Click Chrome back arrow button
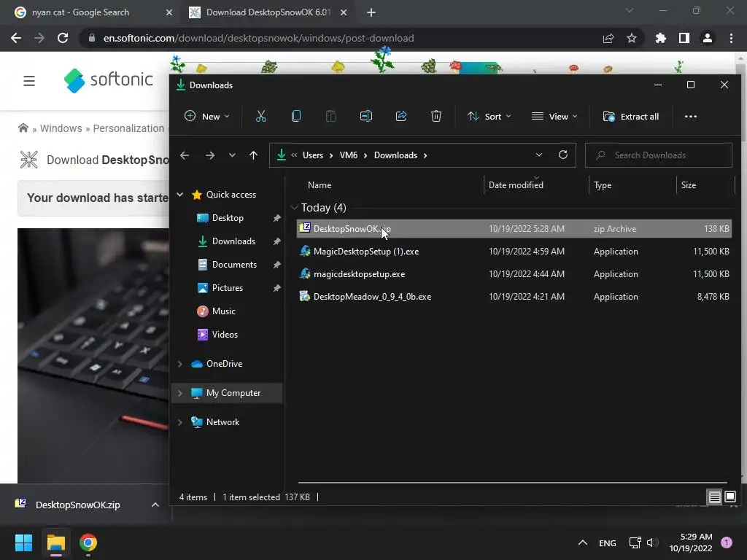747x560 pixels. coord(16,38)
